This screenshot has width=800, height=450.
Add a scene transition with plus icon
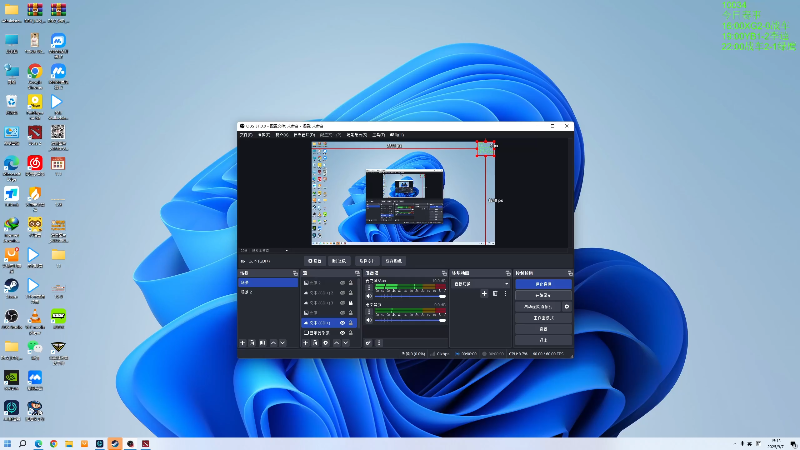coord(484,293)
